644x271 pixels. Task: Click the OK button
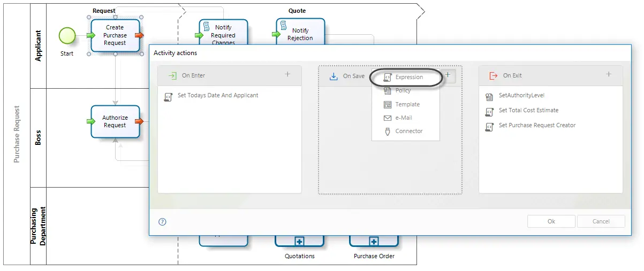(x=551, y=221)
